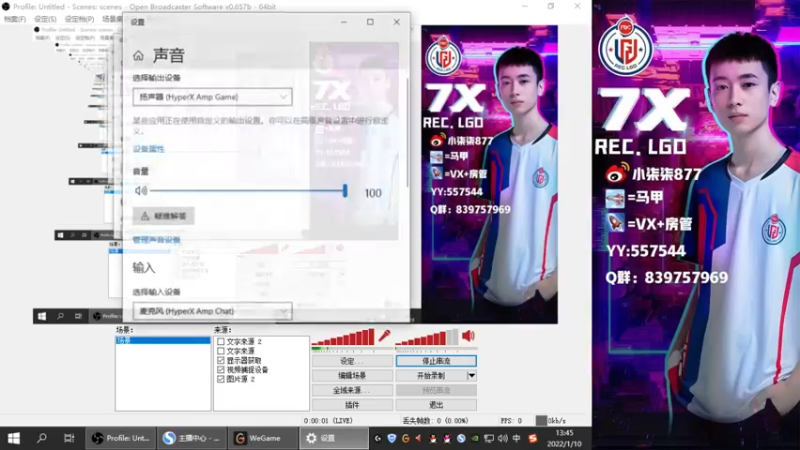
Task: Enable the 文字来源 2 source checkbox
Action: (220, 341)
